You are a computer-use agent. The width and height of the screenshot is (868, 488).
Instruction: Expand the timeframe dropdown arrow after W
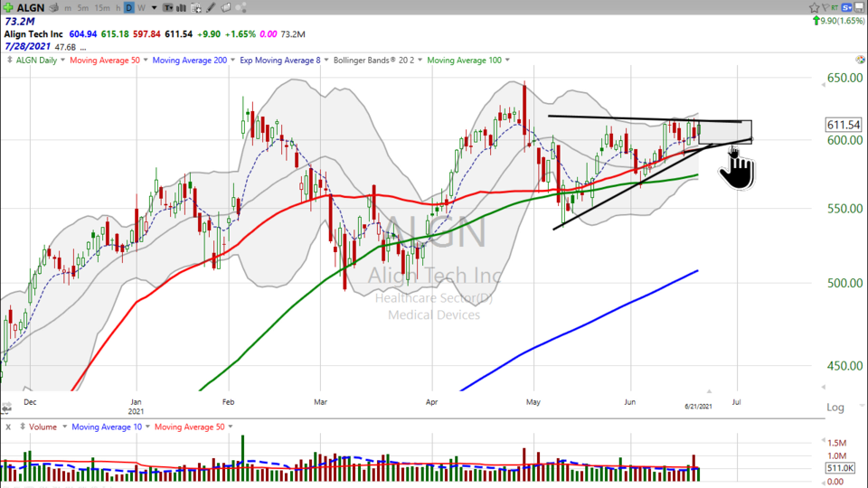(154, 8)
